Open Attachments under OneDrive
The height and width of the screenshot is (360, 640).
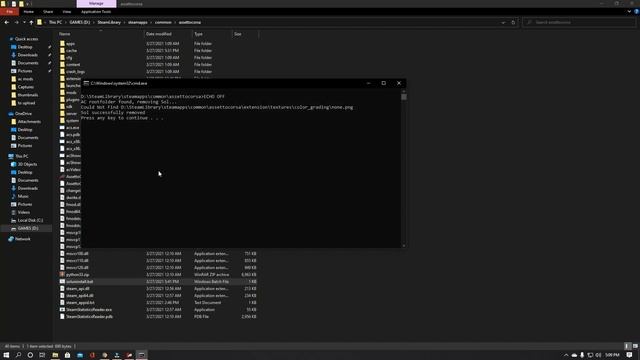pos(29,122)
